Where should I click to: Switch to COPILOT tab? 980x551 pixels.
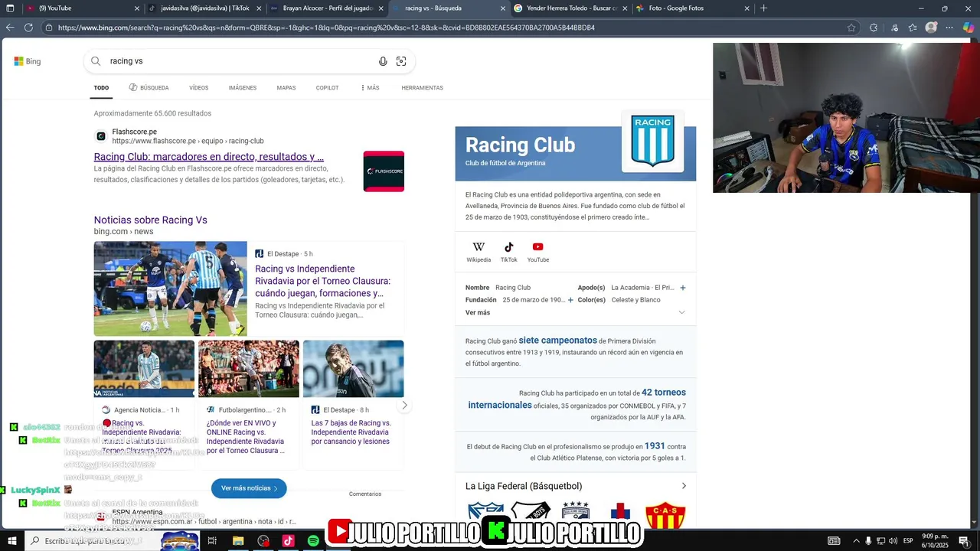point(327,88)
